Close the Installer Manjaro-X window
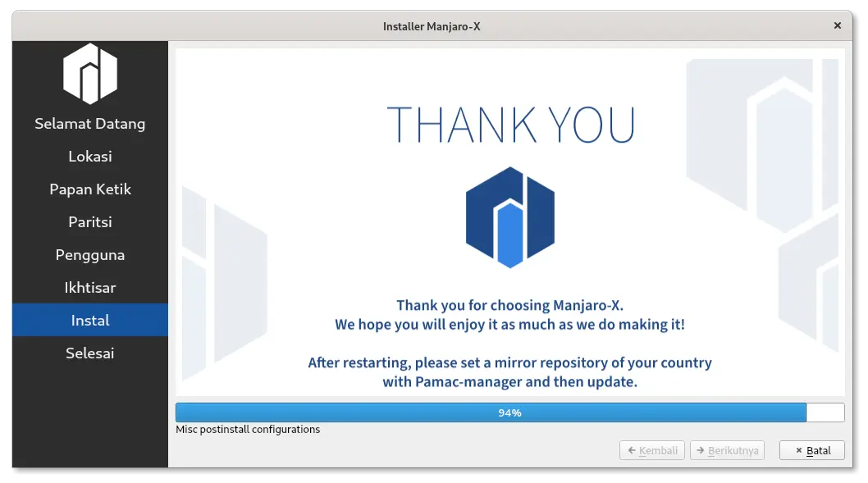 837,25
